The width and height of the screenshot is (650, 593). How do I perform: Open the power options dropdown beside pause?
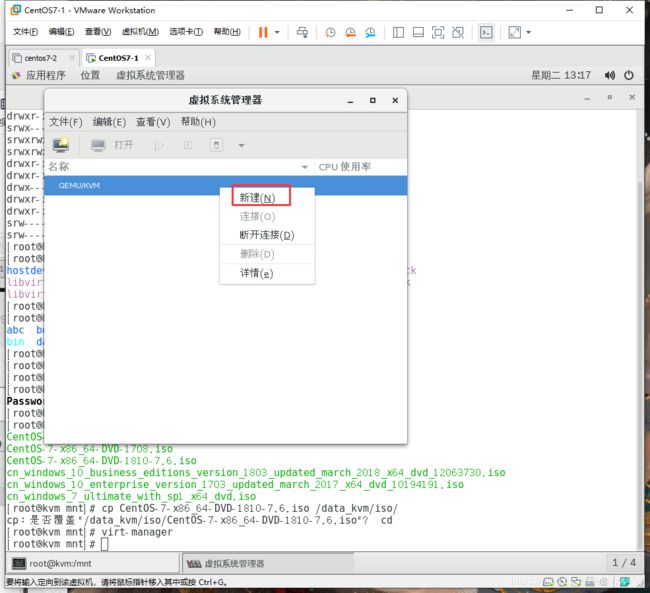tap(277, 32)
